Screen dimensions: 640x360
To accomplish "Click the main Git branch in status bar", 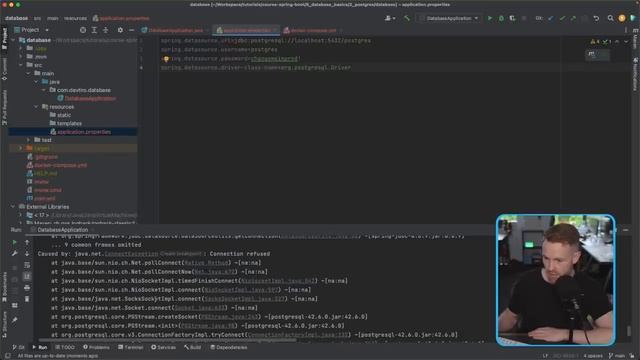I will [x=617, y=356].
